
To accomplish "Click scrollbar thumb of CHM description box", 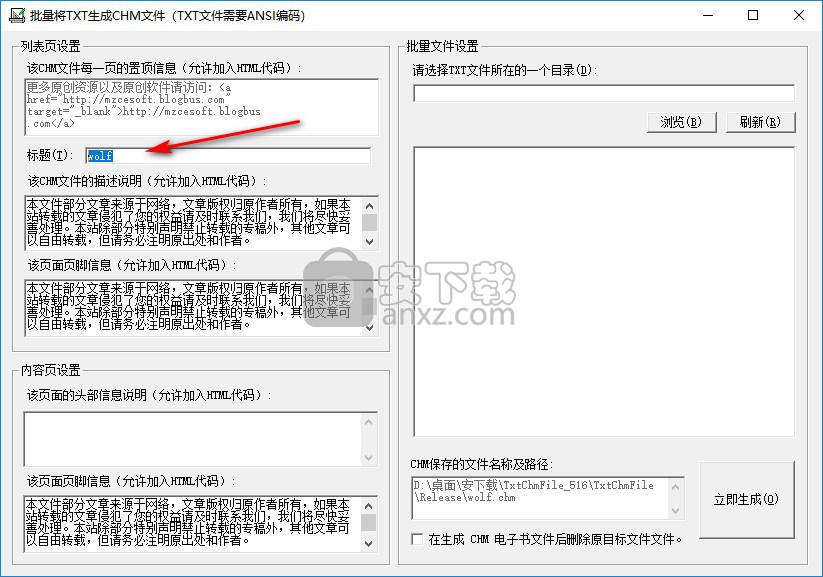I will click(x=370, y=222).
